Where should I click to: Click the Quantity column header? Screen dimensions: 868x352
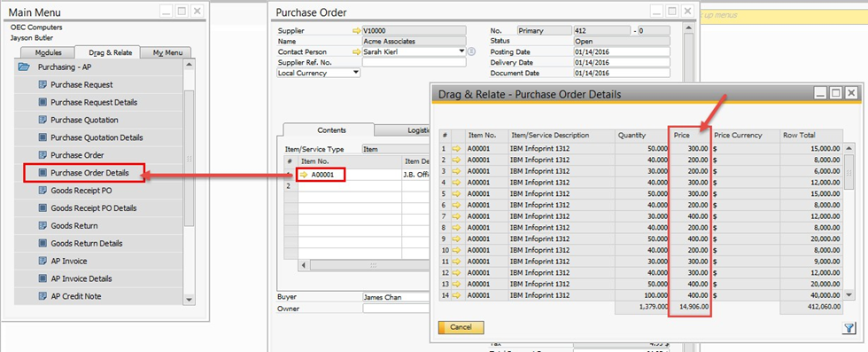[x=642, y=136]
